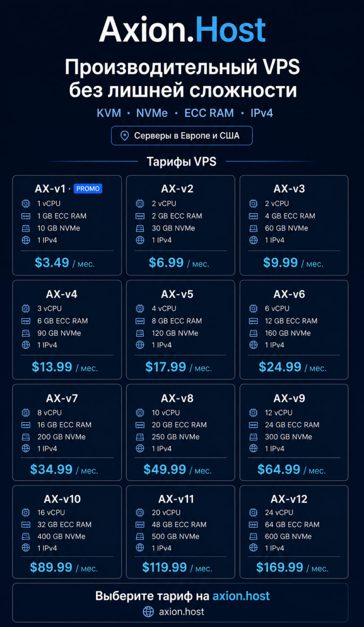This screenshot has height=627, width=364.
Task: Click the PROMO badge on AX-v1
Action: pyautogui.click(x=88, y=189)
